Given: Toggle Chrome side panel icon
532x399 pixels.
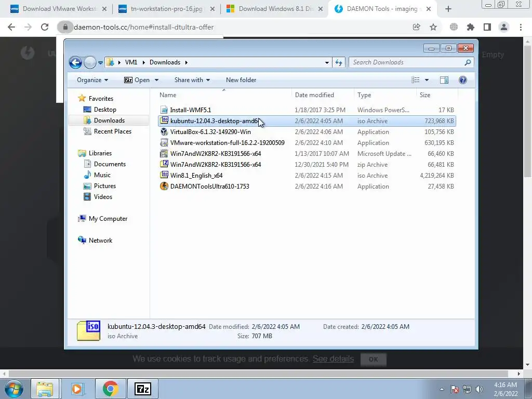Looking at the screenshot, I should click(487, 27).
